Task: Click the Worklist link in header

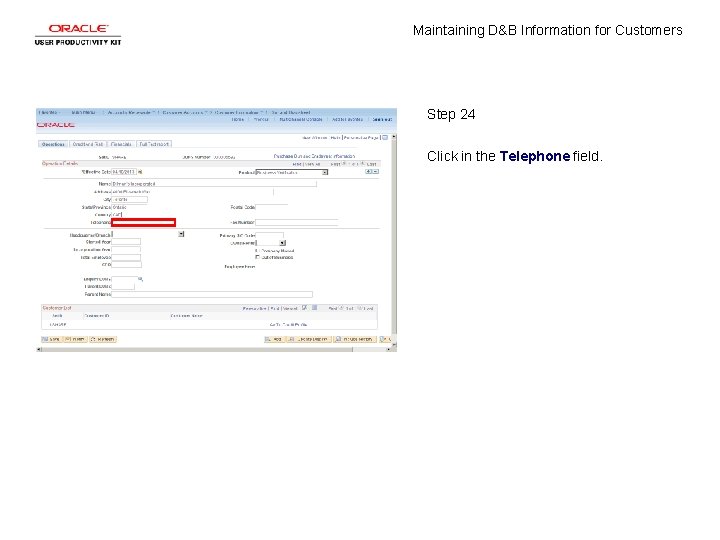Action: pos(261,119)
